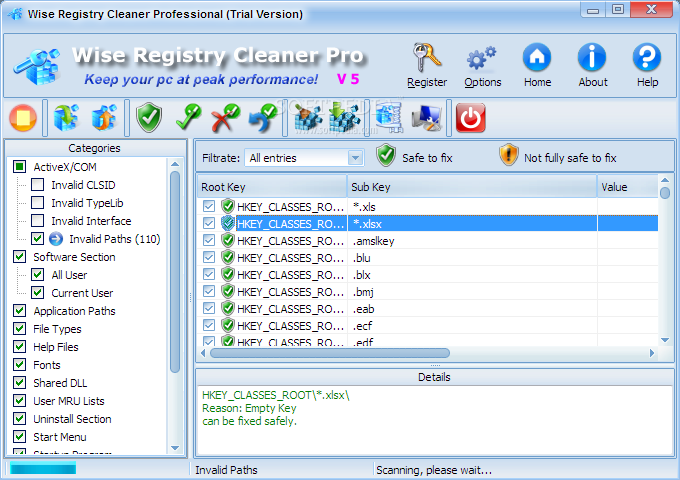Uncheck the Application Paths checkbox

click(20, 310)
